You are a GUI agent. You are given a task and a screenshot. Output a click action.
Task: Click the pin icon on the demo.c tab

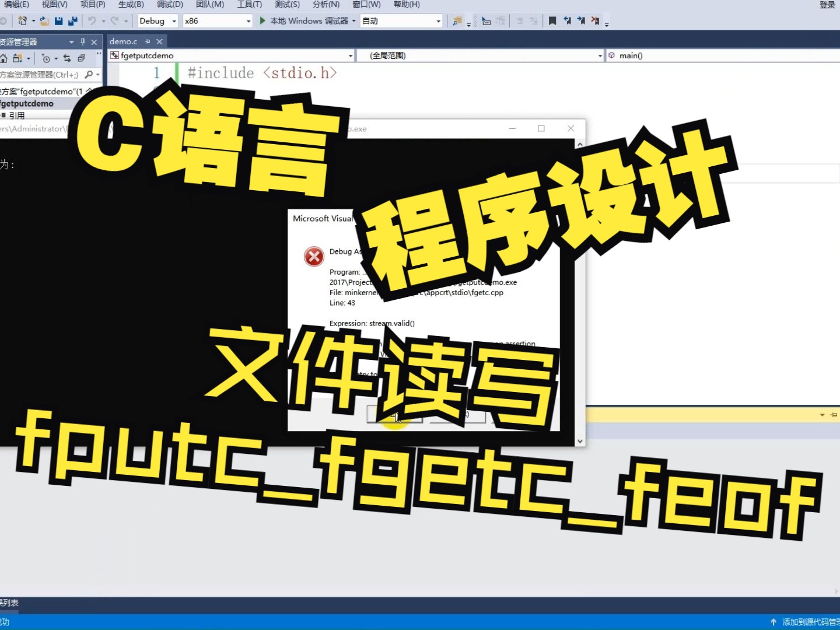[x=148, y=41]
